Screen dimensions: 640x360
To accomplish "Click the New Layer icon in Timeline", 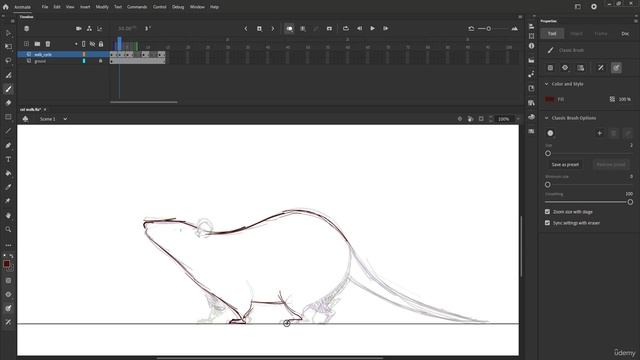I will point(27,44).
